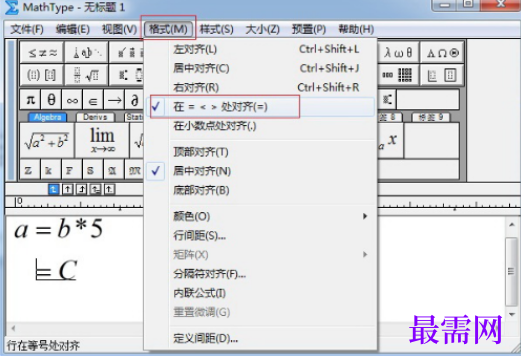Expand the Color (O) submenu
The width and height of the screenshot is (521, 361).
pos(260,216)
